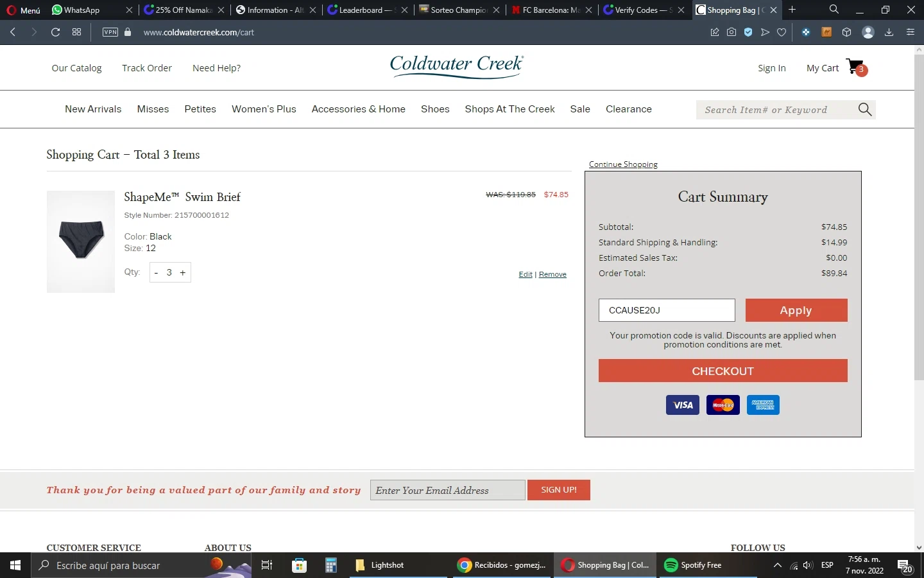Open the shopping cart icon with badge

pyautogui.click(x=857, y=67)
